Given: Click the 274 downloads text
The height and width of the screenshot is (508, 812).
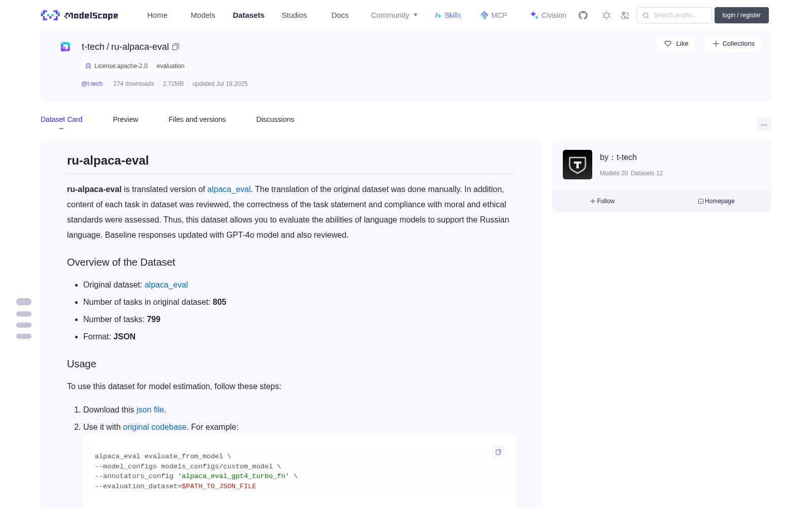Looking at the screenshot, I should click(x=133, y=84).
